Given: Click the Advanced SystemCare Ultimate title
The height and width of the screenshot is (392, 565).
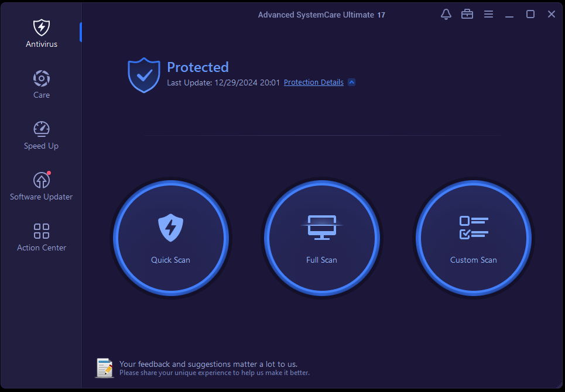Looking at the screenshot, I should [321, 15].
